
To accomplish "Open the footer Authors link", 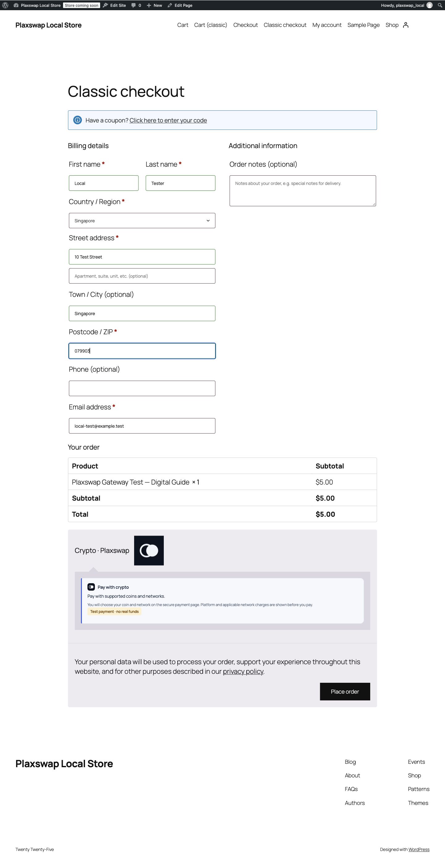I will pyautogui.click(x=355, y=803).
